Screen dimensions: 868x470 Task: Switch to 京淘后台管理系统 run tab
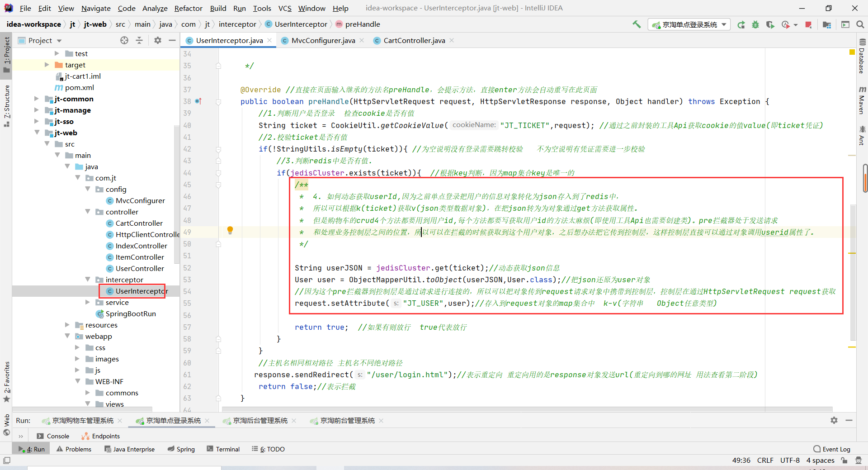pyautogui.click(x=260, y=421)
